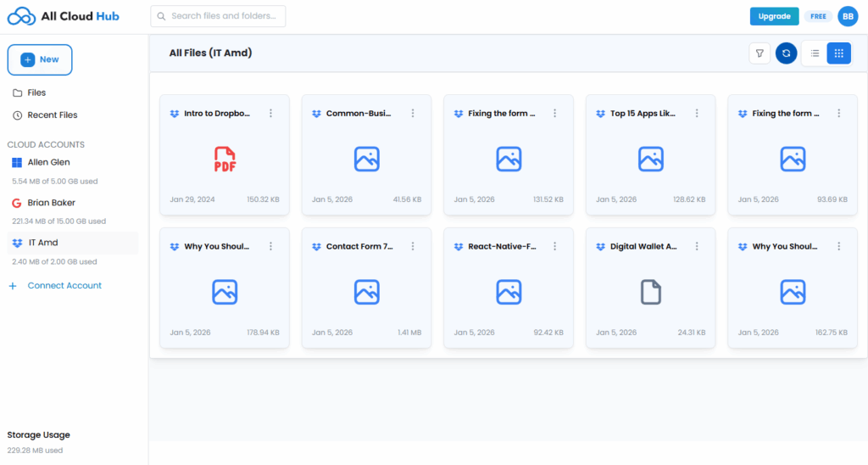Image resolution: width=868 pixels, height=465 pixels.
Task: Open more options for 178.94 KB Why You Shoul... file
Action: [x=270, y=246]
